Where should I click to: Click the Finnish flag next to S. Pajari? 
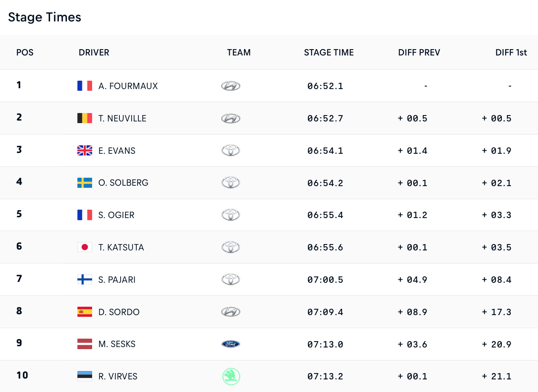click(85, 279)
